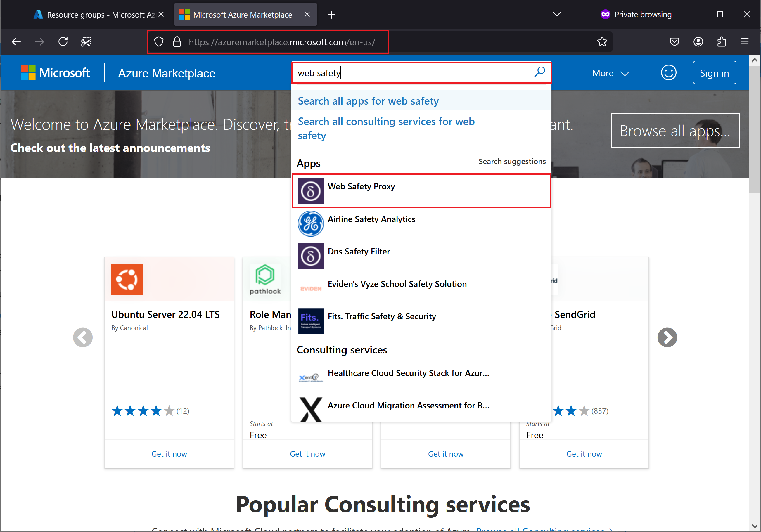Click the magnifier search icon

click(539, 72)
